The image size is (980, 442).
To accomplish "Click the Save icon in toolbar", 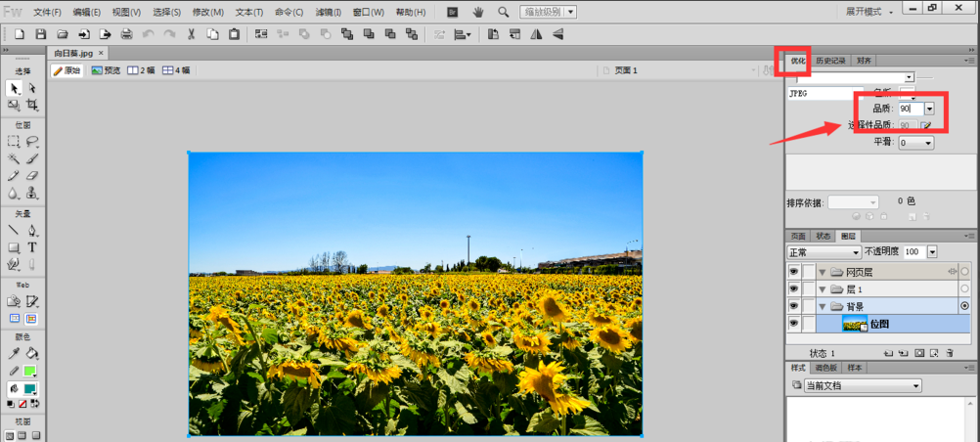I will click(40, 34).
